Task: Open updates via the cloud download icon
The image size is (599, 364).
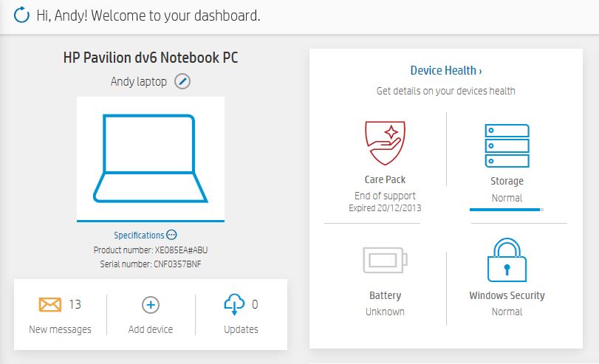Action: tap(234, 304)
